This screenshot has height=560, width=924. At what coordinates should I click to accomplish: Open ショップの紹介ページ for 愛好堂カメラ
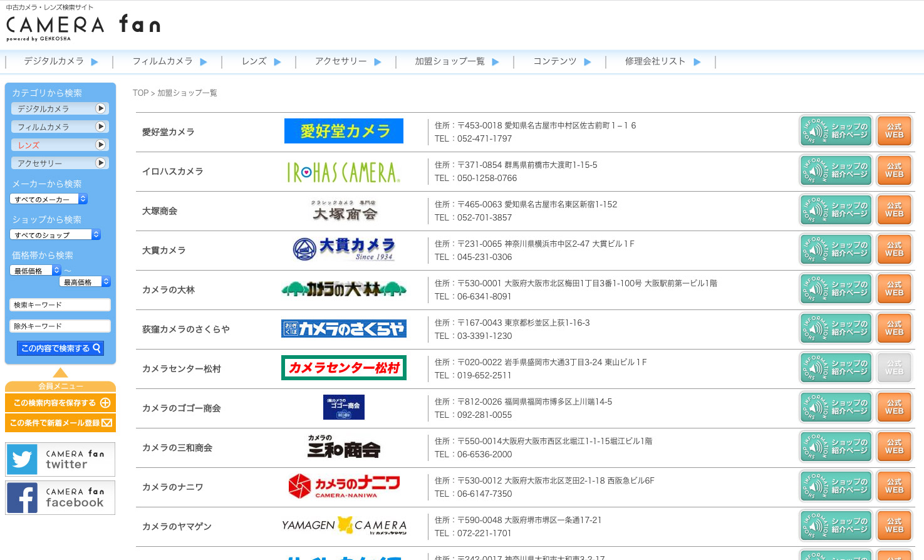coord(836,131)
